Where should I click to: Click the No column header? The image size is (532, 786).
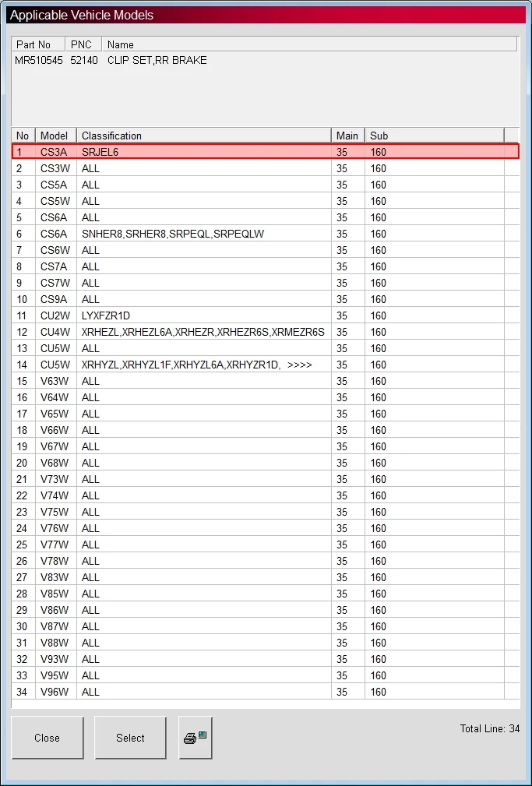point(23,136)
